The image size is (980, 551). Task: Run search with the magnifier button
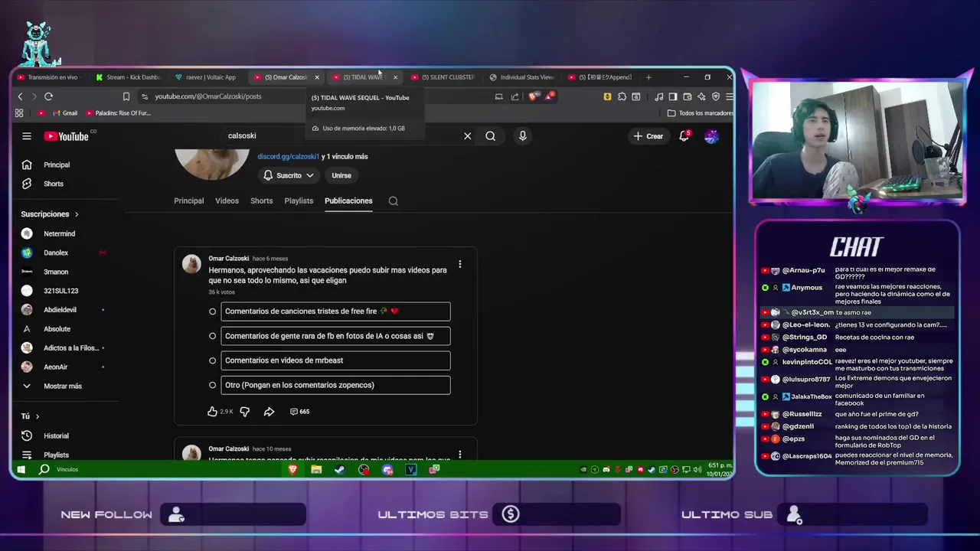click(x=490, y=136)
